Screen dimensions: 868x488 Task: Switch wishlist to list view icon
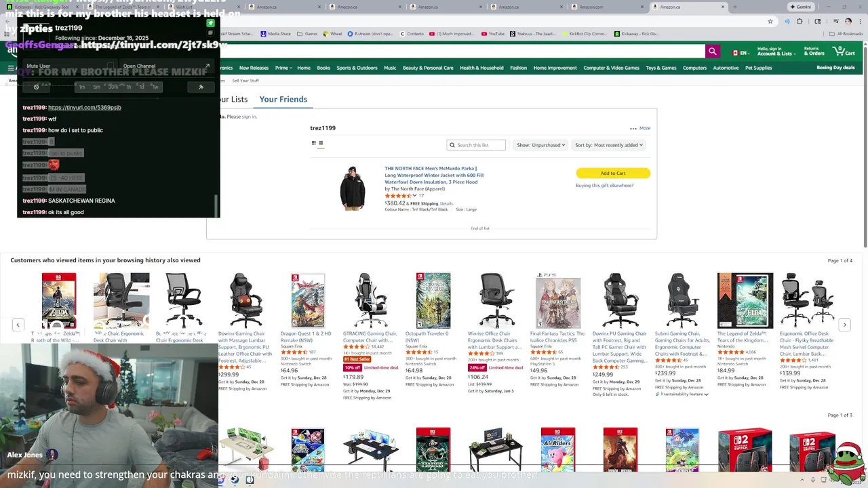(321, 143)
